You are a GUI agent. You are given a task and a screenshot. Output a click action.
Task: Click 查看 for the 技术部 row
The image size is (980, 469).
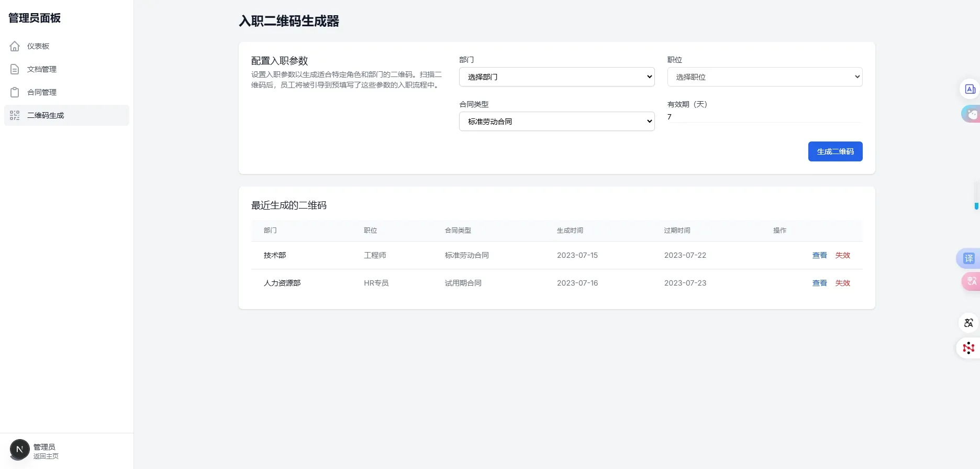click(819, 255)
